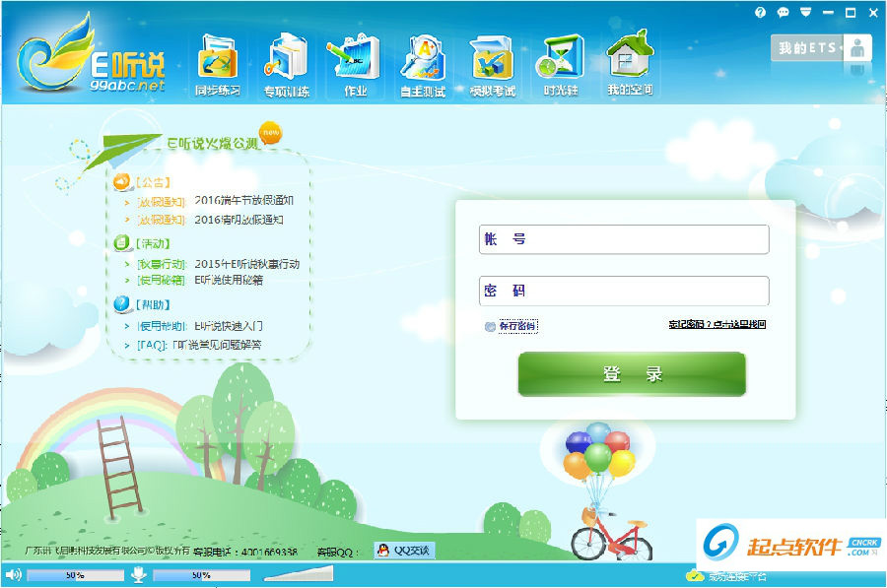
Task: Click the speaker volume icon
Action: click(13, 575)
